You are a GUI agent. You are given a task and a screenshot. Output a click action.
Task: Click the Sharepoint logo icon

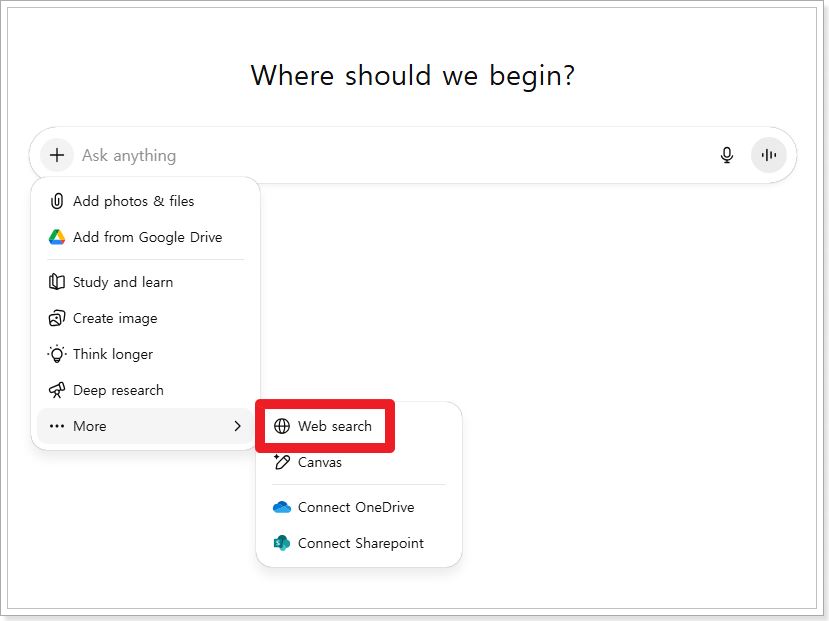282,543
